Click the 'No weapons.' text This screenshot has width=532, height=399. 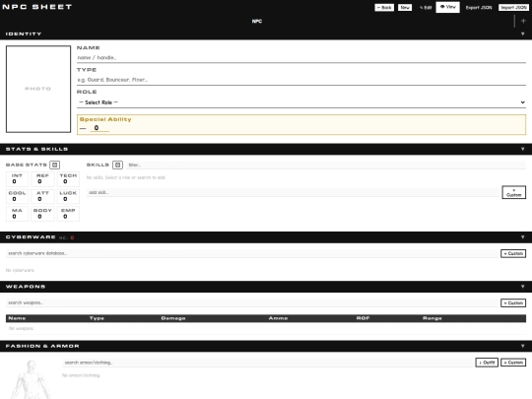click(x=21, y=328)
